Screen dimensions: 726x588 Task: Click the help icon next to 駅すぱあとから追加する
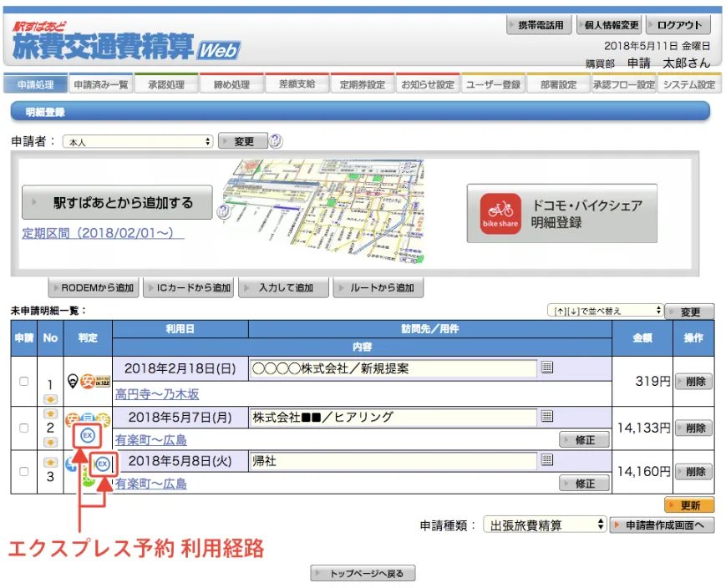[223, 211]
